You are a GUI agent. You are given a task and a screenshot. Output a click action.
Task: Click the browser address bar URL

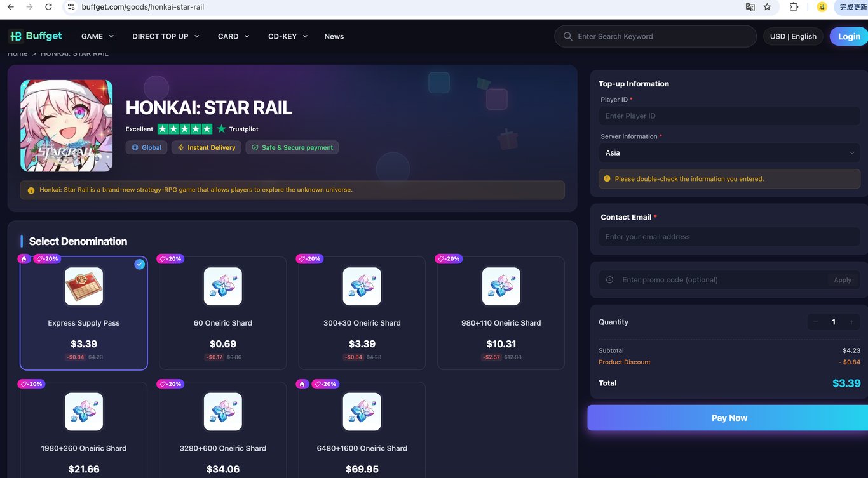coord(143,7)
